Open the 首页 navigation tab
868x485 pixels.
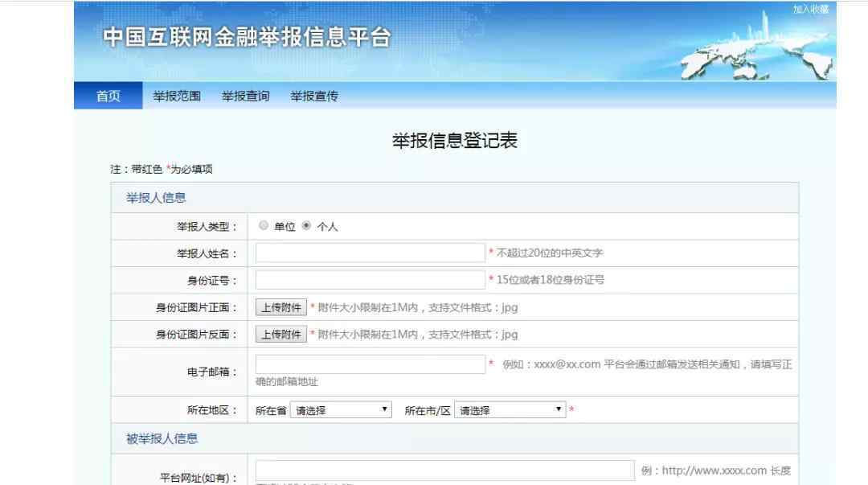108,96
